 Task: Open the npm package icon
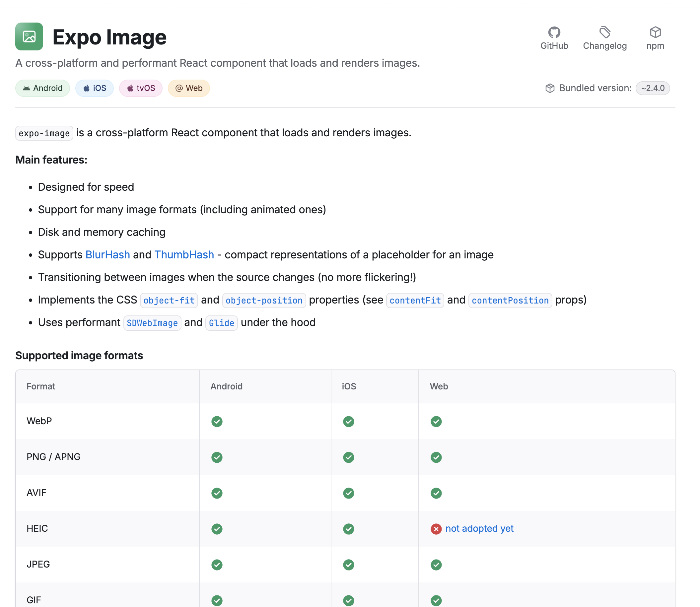[x=655, y=33]
